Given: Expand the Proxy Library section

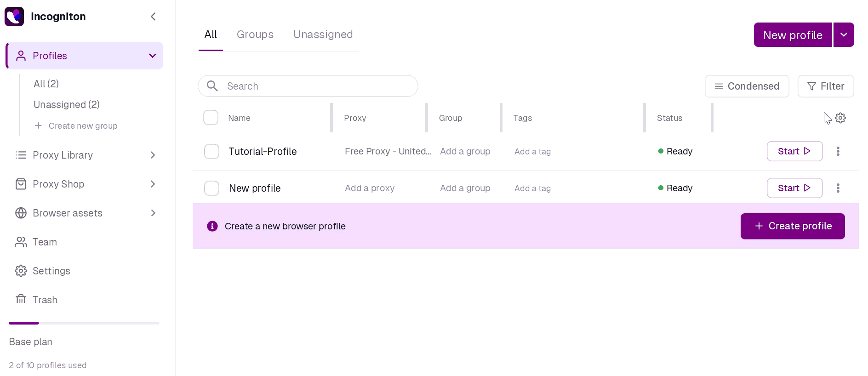Looking at the screenshot, I should click(86, 155).
